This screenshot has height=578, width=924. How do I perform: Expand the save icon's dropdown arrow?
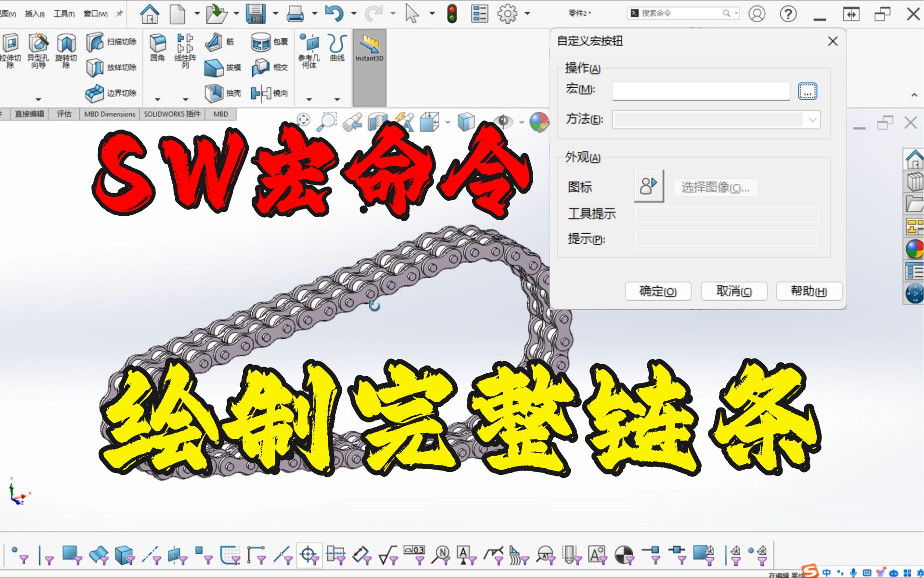click(x=274, y=13)
